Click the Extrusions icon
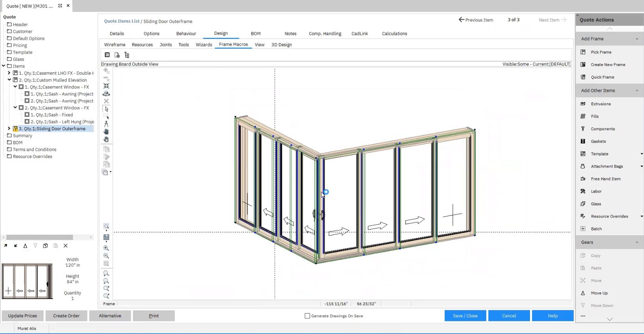Image resolution: width=644 pixels, height=334 pixels. [583, 104]
